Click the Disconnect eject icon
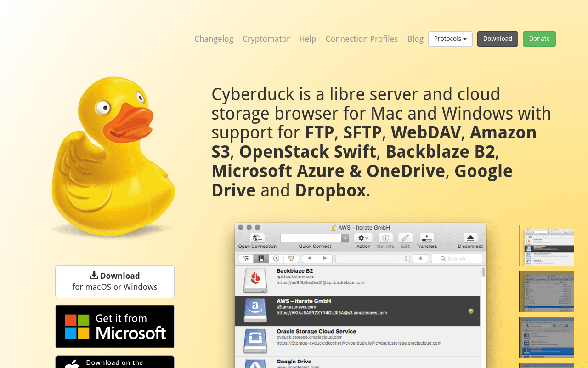 (470, 238)
